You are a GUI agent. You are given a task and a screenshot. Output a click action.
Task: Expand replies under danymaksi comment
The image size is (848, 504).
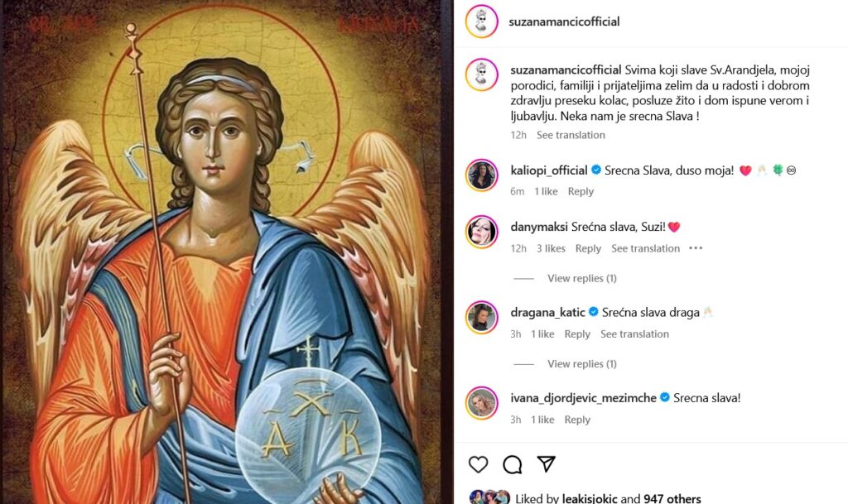click(x=581, y=278)
